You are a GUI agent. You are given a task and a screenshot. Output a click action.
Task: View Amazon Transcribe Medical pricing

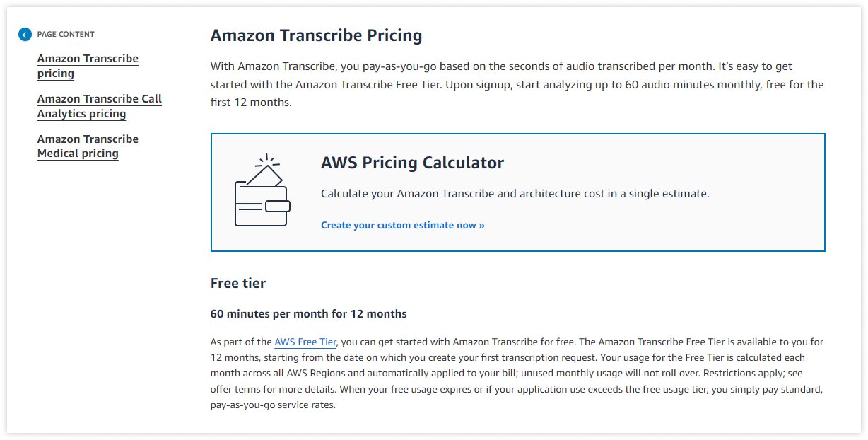[x=88, y=146]
